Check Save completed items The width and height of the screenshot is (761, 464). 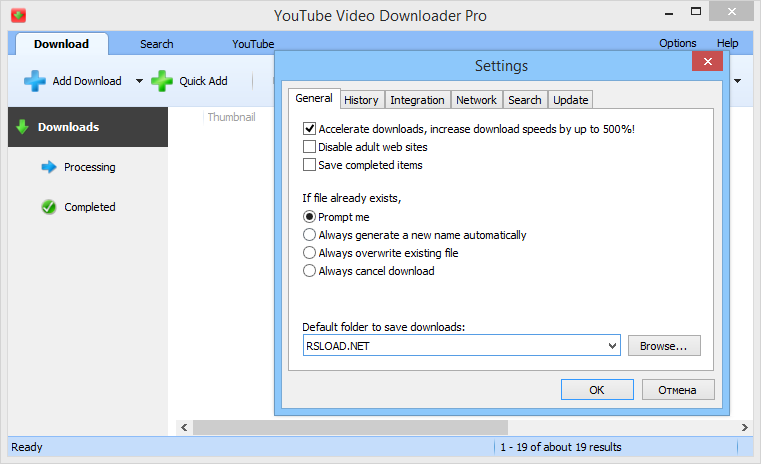(x=309, y=165)
